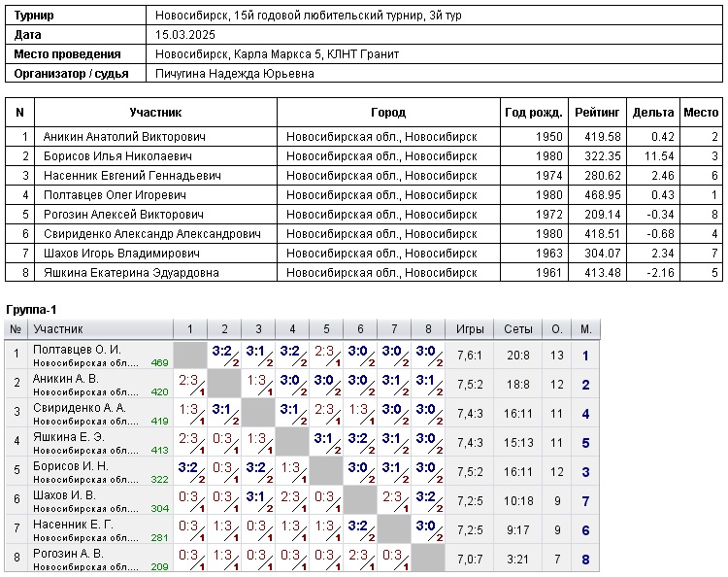Select Яшкина Екатерина Эдуардовна in participants list

[x=130, y=273]
